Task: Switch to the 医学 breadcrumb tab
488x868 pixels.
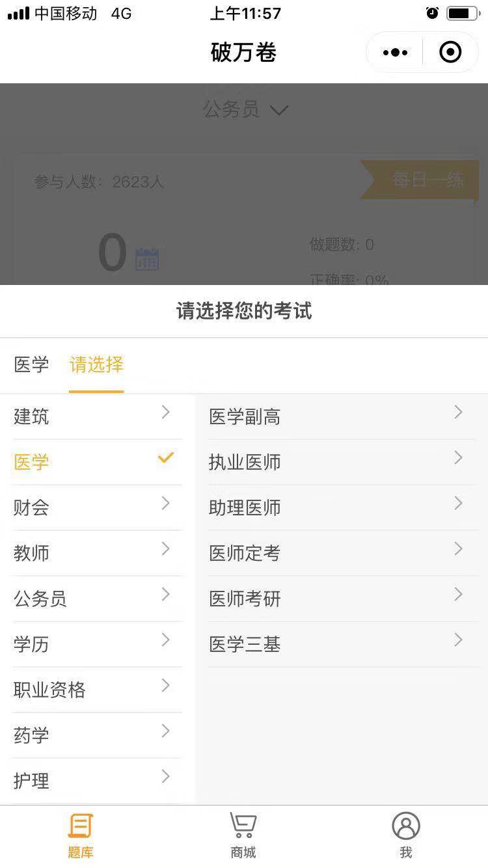Action: [31, 364]
